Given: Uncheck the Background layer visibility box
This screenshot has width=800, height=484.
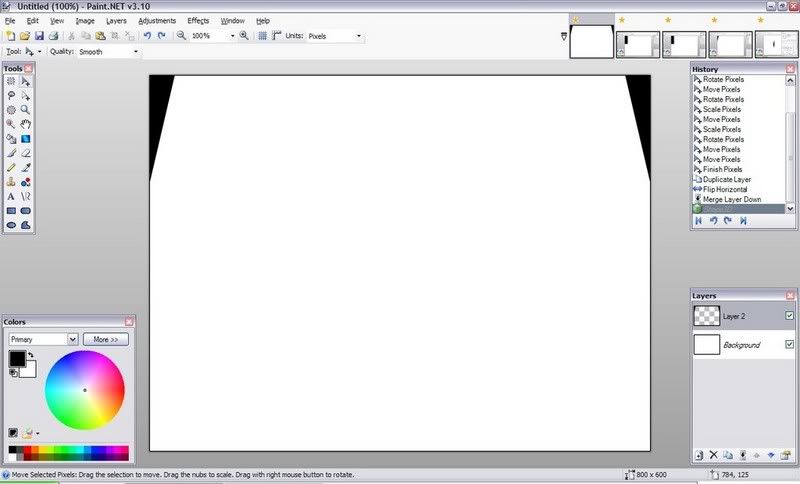Looking at the screenshot, I should click(789, 345).
